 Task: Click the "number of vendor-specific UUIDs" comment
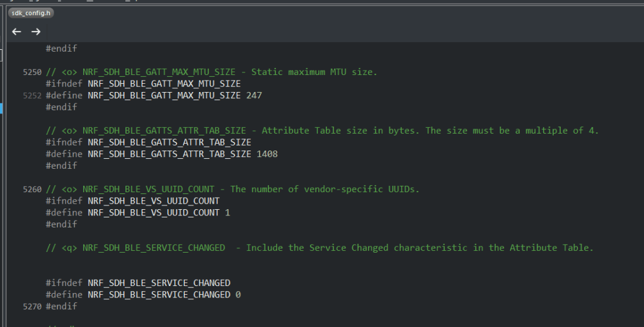pyautogui.click(x=325, y=189)
